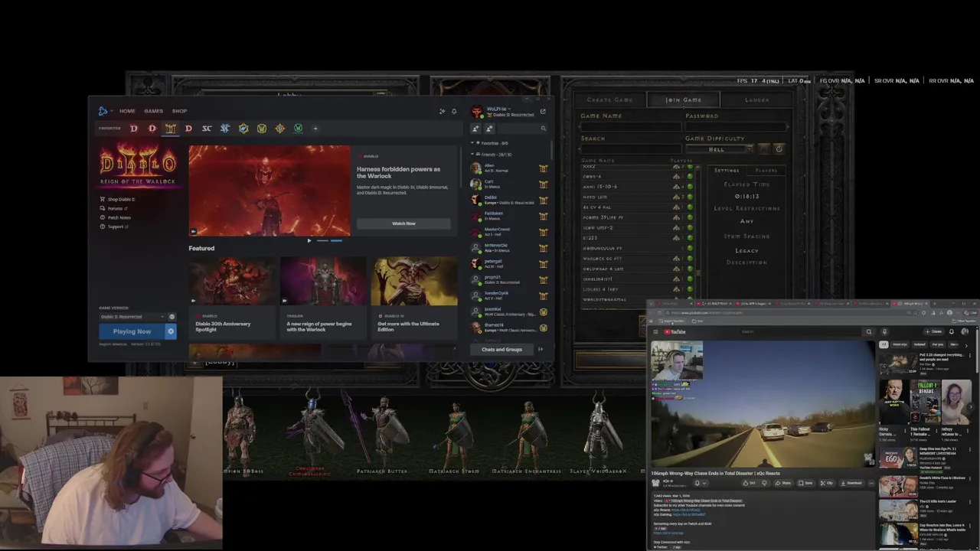980x551 pixels.
Task: Open the Battle.net logo menu
Action: pyautogui.click(x=103, y=111)
